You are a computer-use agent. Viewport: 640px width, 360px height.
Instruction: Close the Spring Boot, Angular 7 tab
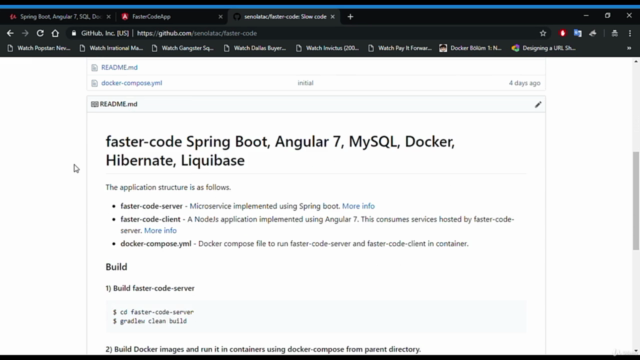coord(108,17)
